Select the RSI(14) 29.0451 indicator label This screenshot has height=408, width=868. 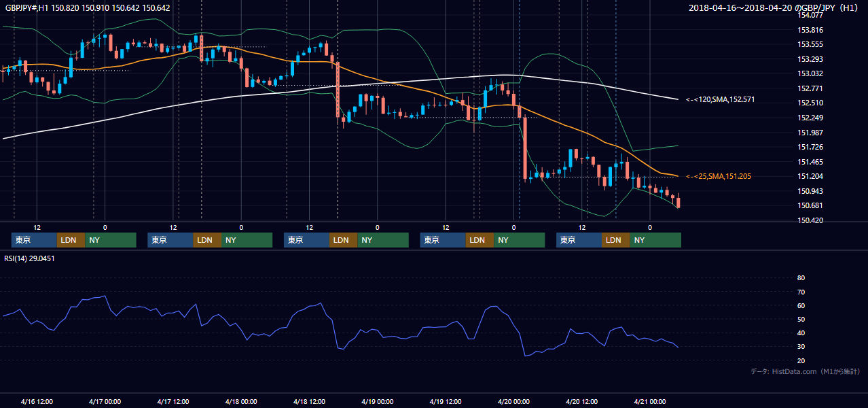click(x=29, y=258)
